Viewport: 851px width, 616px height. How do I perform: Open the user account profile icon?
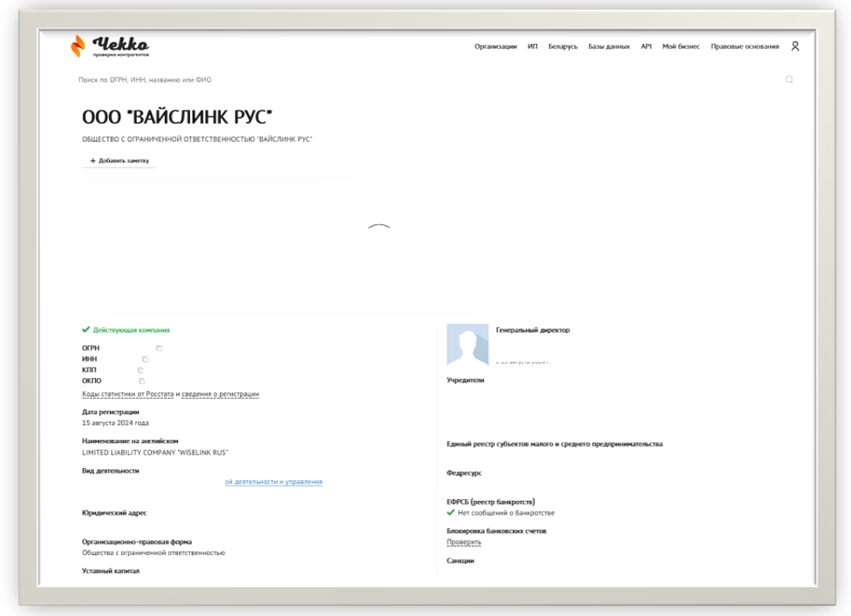tap(795, 46)
